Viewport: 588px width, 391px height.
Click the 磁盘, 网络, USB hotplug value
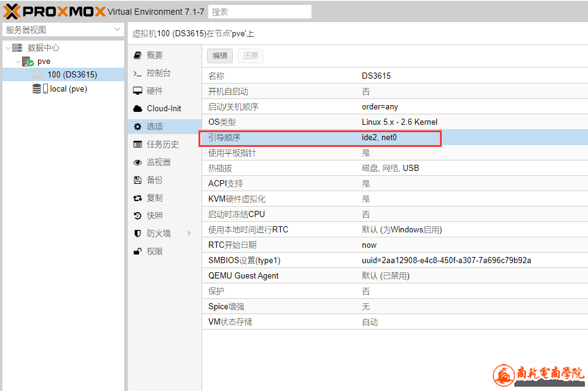(x=390, y=168)
